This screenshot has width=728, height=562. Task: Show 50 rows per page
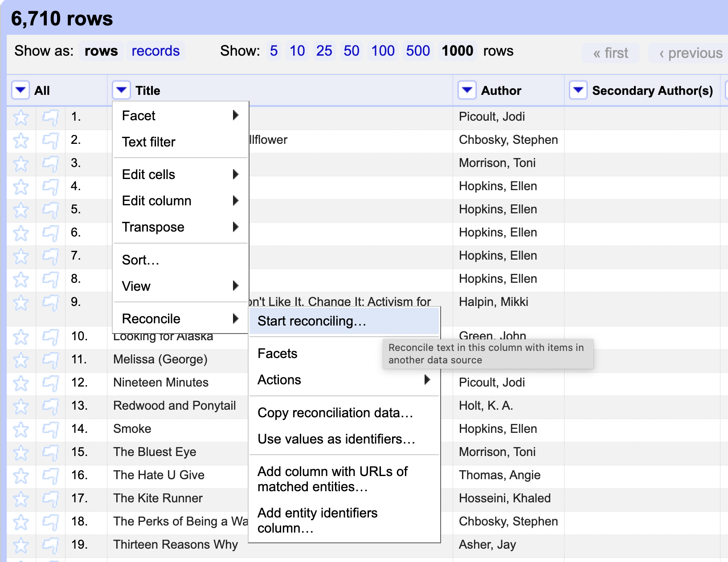351,51
